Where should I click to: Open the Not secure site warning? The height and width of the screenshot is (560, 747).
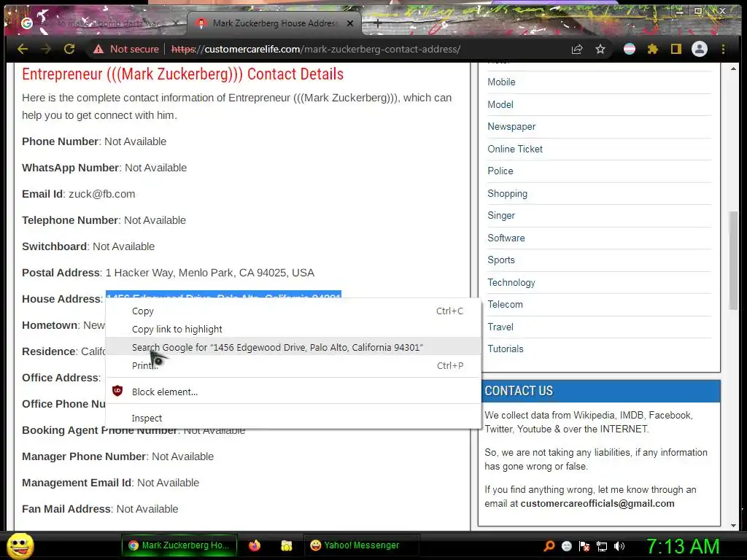[x=126, y=49]
